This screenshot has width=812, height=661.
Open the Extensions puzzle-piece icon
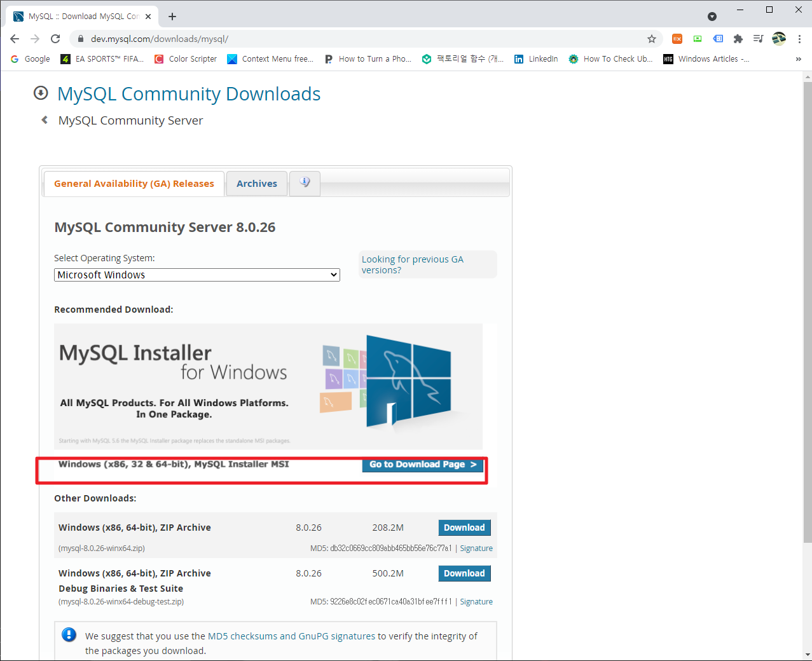[x=738, y=39]
